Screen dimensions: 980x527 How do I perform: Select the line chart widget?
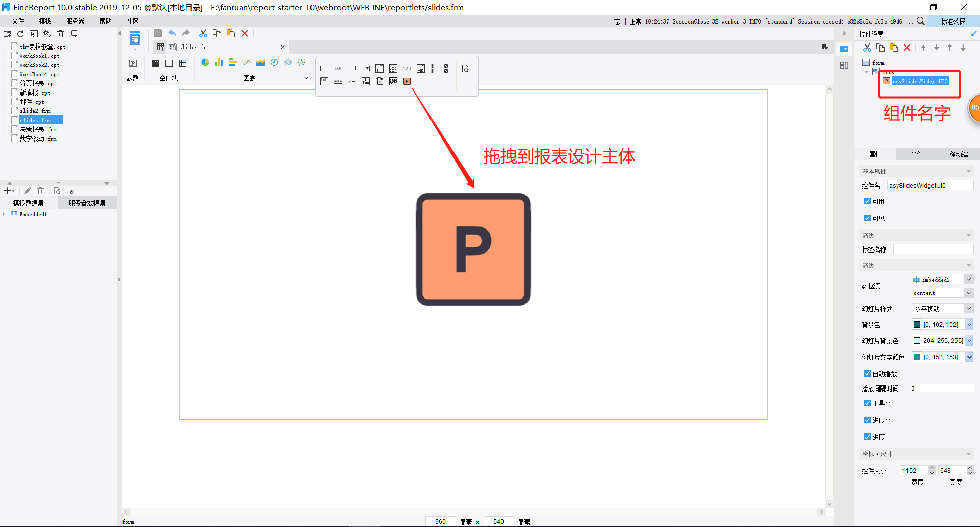247,62
